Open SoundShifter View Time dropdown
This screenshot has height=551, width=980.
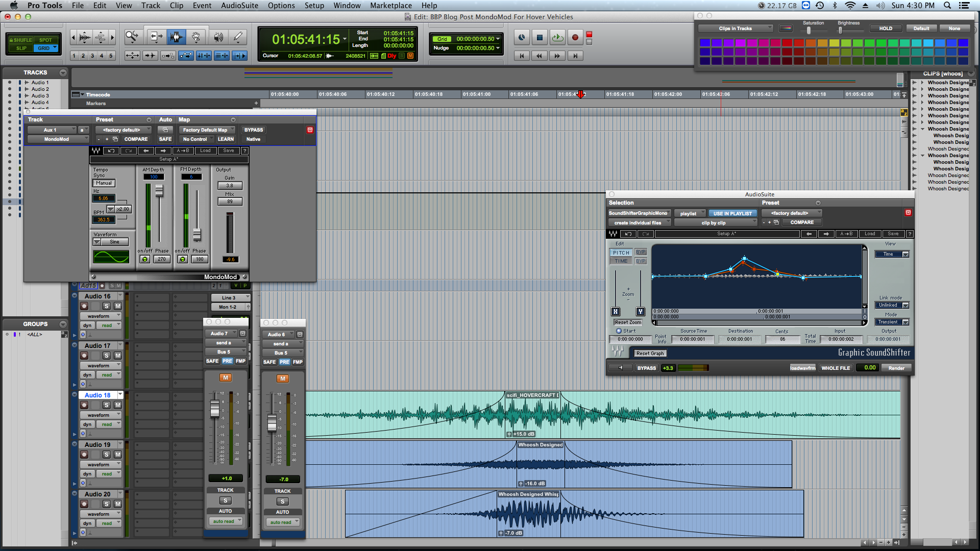(x=892, y=254)
